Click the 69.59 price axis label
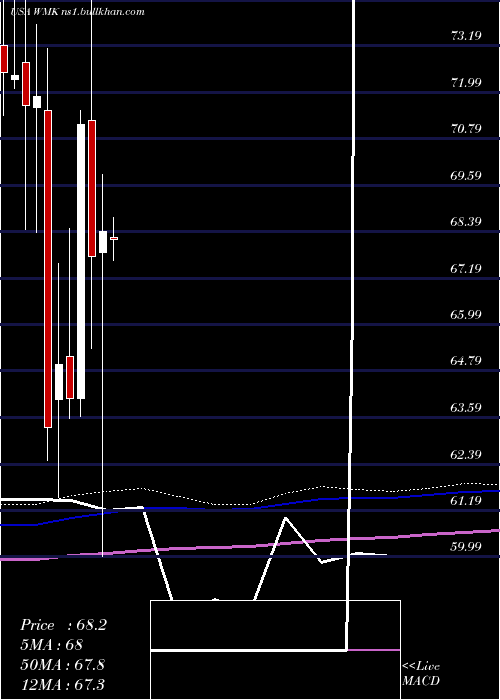 pyautogui.click(x=466, y=175)
